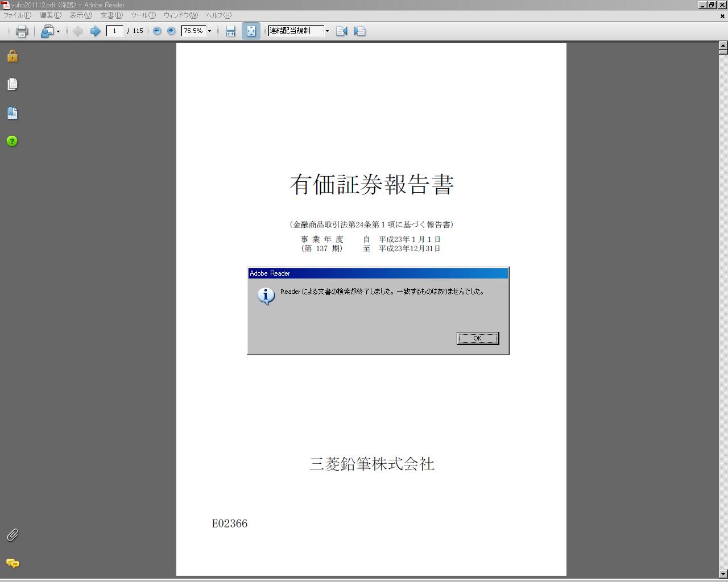Click the 三菱鉛筆株式会社 company name
This screenshot has width=728, height=582.
pyautogui.click(x=372, y=464)
